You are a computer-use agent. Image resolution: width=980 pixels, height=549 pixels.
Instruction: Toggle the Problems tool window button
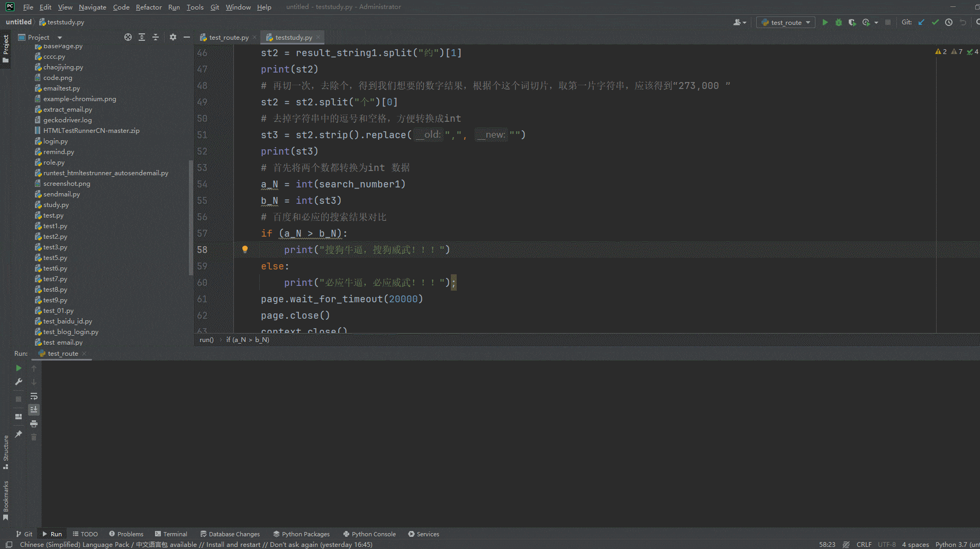pyautogui.click(x=126, y=534)
